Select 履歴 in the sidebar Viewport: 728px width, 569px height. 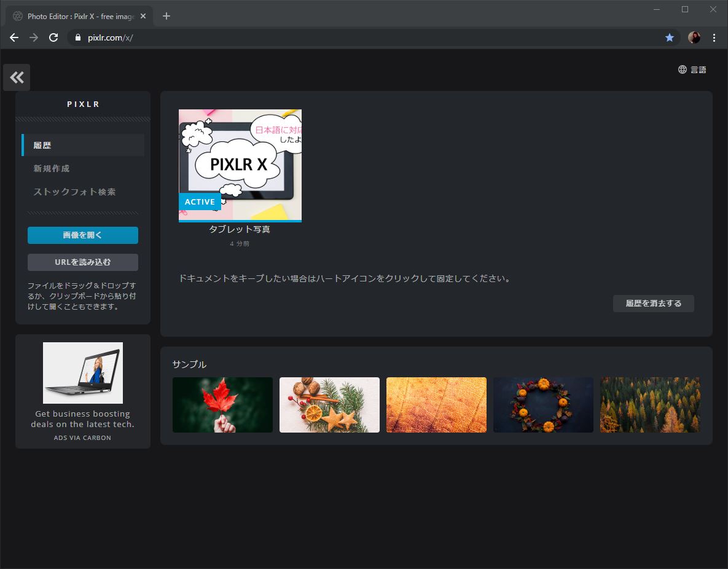[83, 146]
